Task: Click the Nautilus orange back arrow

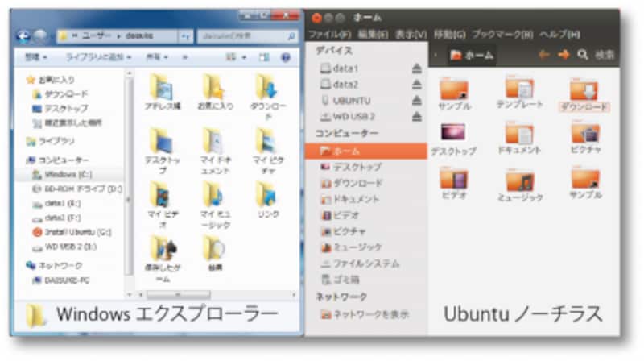Action: (x=544, y=55)
